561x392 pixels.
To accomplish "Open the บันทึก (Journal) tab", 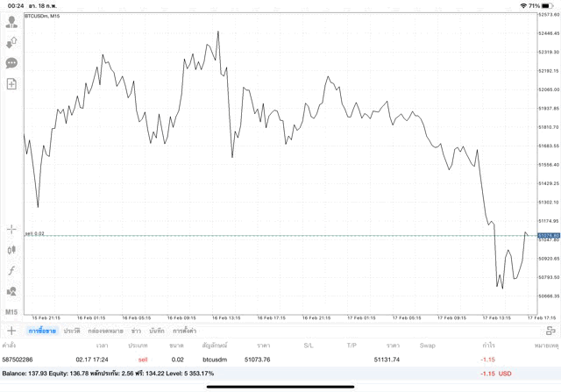I will click(157, 331).
